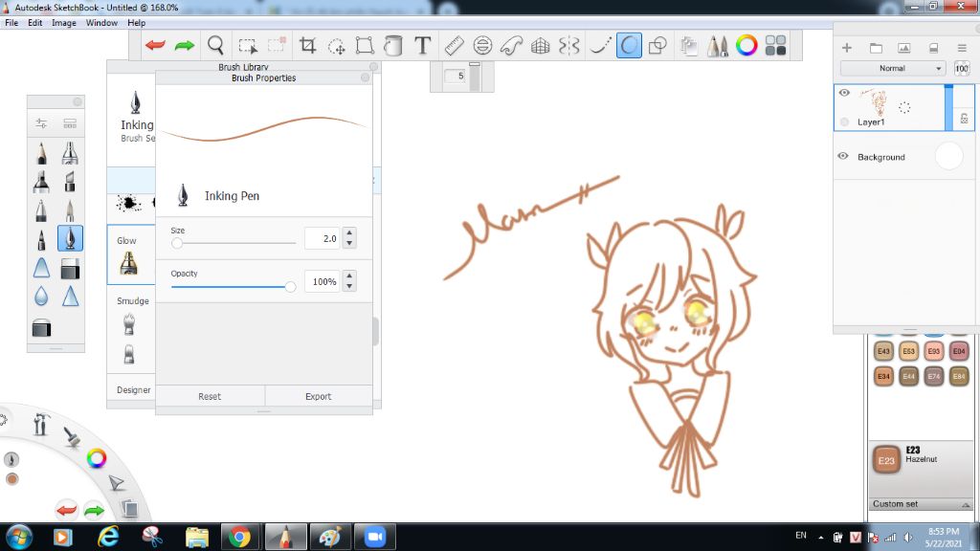Click the brush Size slider handle
Image resolution: width=980 pixels, height=551 pixels.
point(177,243)
